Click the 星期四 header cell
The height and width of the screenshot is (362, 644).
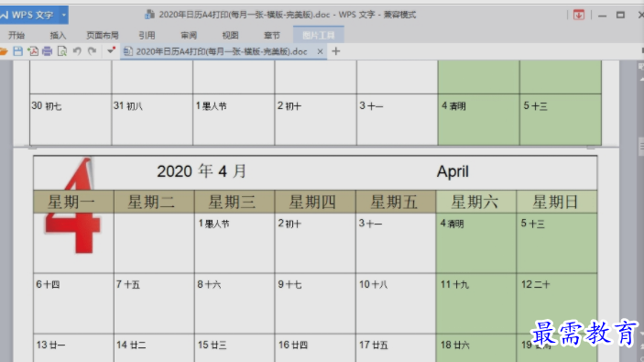click(x=315, y=202)
